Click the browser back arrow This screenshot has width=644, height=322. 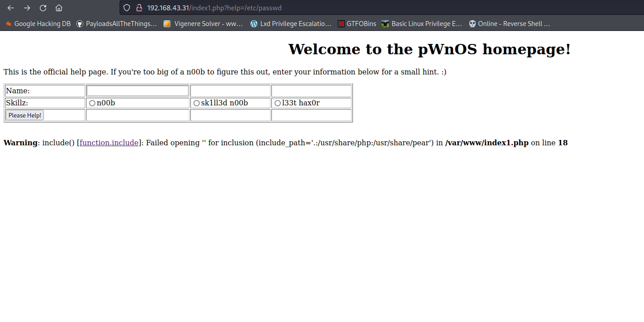point(11,8)
